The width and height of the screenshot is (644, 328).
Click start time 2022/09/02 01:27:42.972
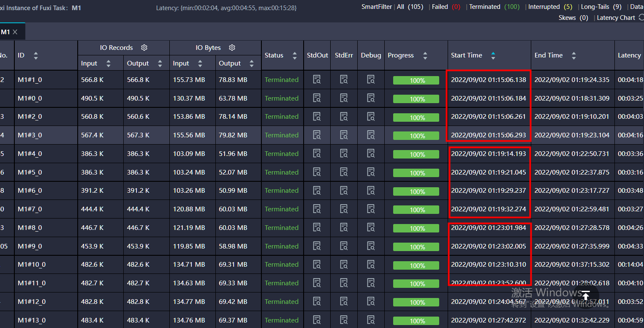click(x=489, y=320)
